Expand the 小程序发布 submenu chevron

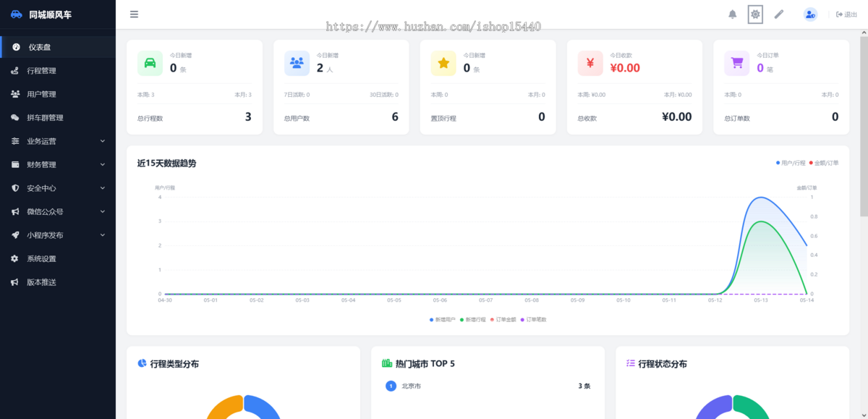(x=103, y=235)
